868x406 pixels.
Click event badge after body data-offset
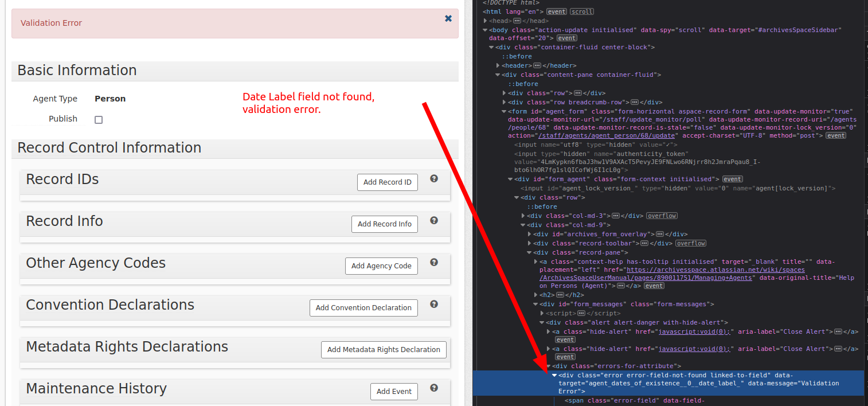(x=567, y=38)
